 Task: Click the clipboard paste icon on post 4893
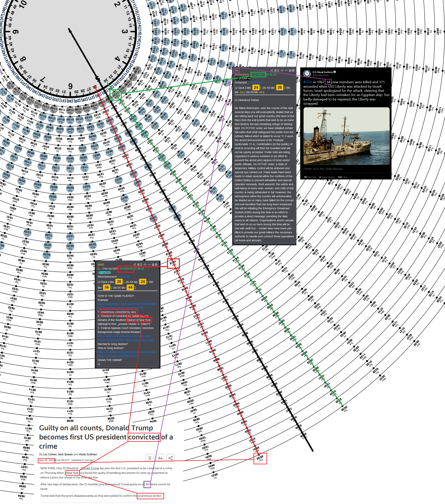[x=153, y=265]
